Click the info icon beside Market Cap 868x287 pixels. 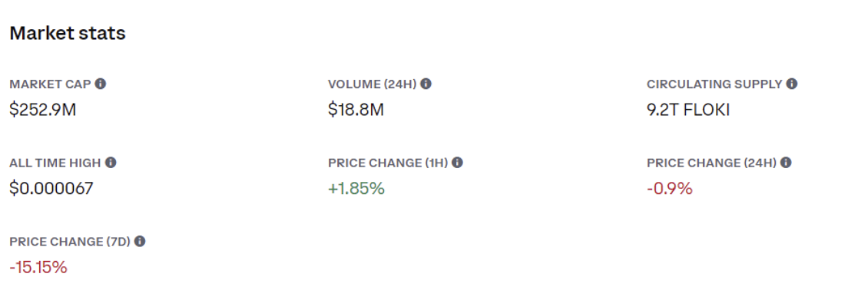coord(100,84)
